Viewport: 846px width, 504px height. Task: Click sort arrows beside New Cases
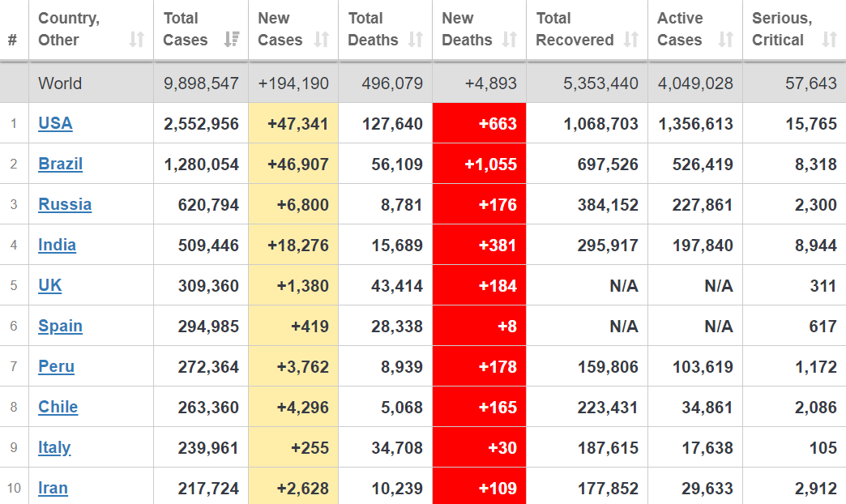pos(322,40)
